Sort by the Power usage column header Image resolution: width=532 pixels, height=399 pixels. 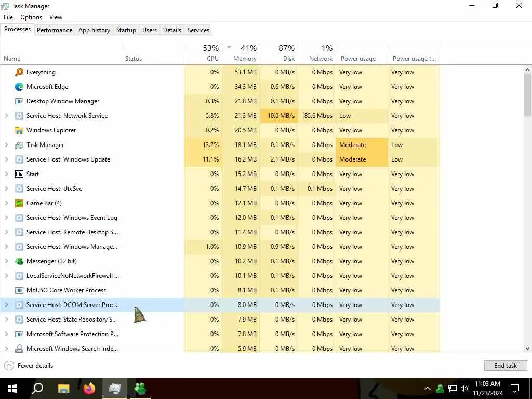(362, 54)
